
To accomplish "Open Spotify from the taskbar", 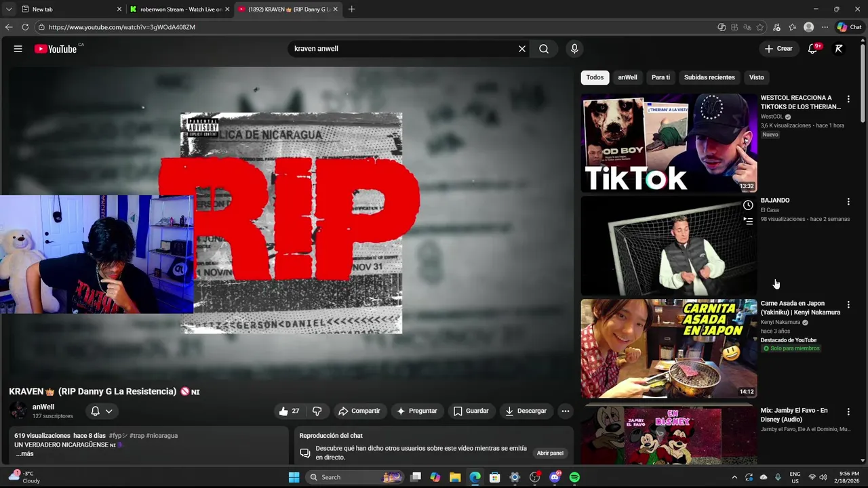I will pyautogui.click(x=574, y=477).
